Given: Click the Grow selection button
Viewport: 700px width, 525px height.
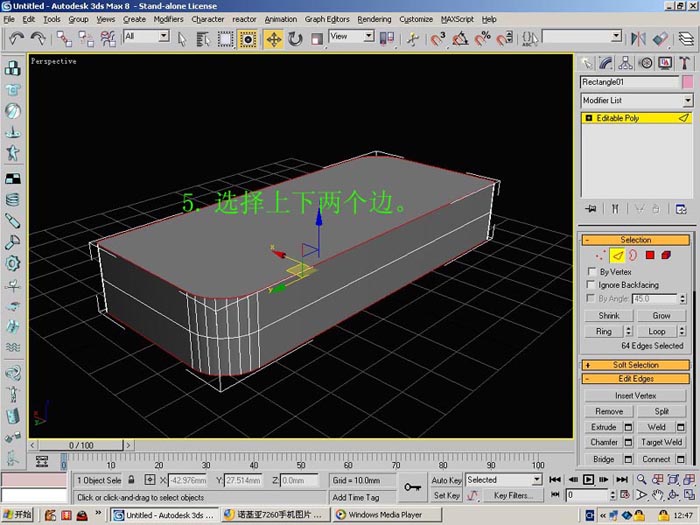Looking at the screenshot, I should [x=661, y=316].
